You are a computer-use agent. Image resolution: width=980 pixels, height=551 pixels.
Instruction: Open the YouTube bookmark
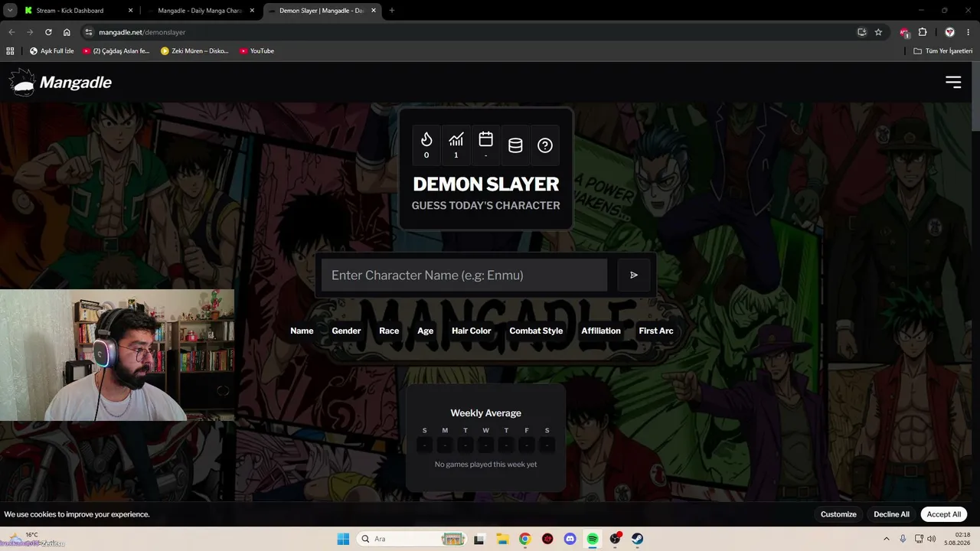[256, 51]
